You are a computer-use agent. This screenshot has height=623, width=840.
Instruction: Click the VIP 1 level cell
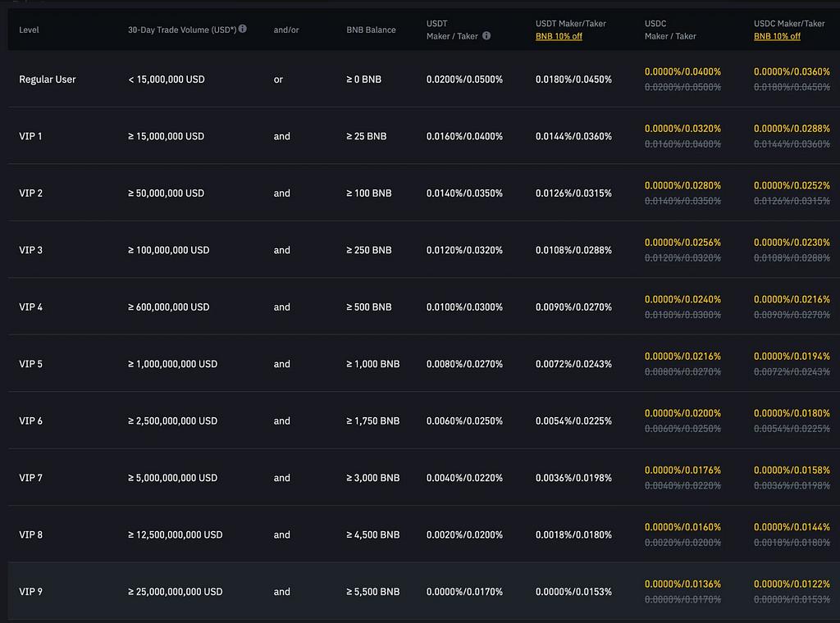[x=30, y=136]
